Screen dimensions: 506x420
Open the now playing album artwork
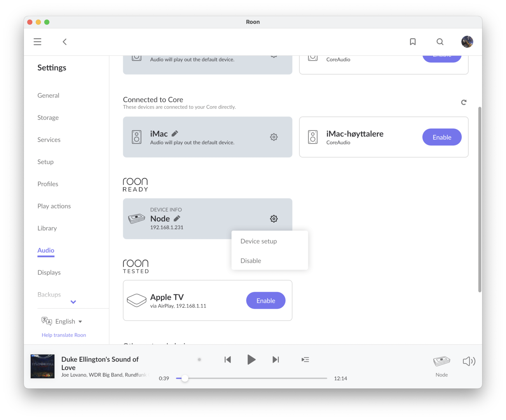coord(42,366)
